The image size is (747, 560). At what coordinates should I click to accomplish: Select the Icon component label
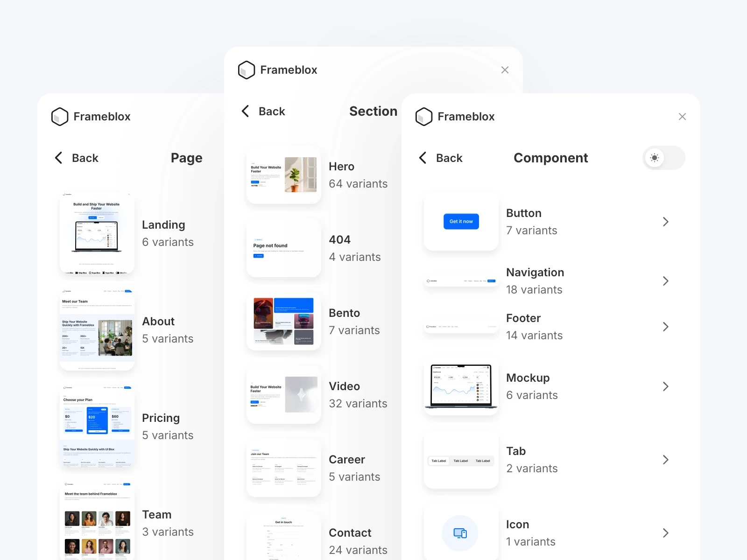coord(517,525)
